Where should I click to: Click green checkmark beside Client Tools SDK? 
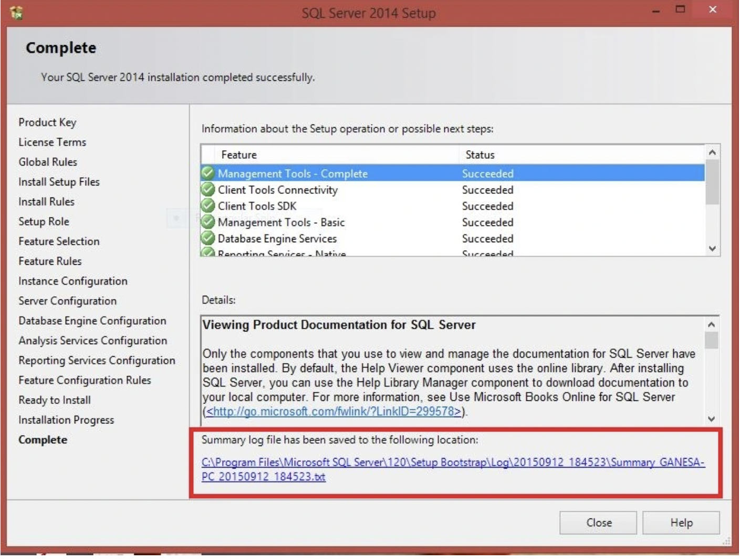pos(208,205)
